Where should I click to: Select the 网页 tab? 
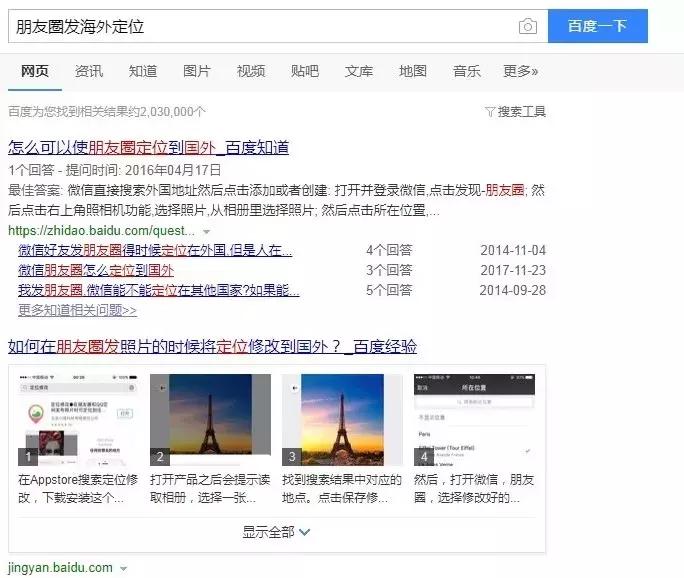point(35,71)
